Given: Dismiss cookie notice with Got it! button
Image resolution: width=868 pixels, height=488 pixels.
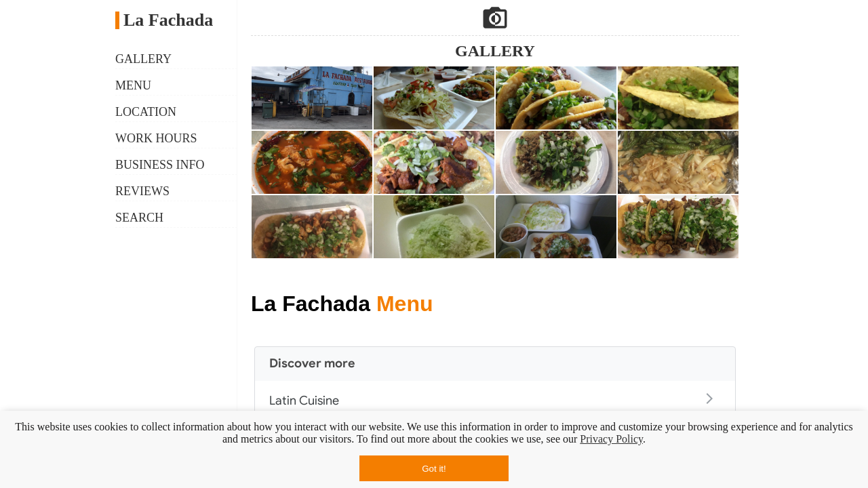Looking at the screenshot, I should 434,468.
